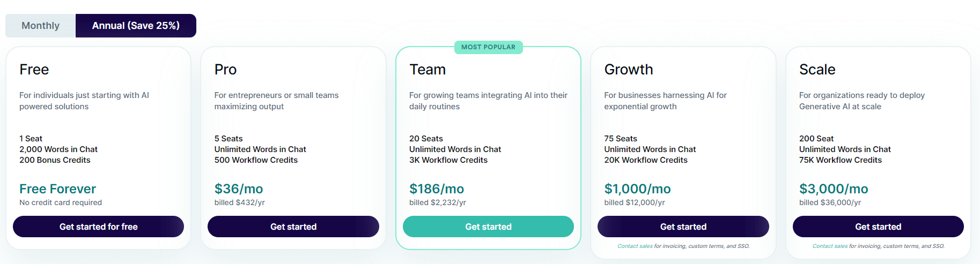This screenshot has height=264, width=980.
Task: Click the $3,000/mo price text
Action: tap(834, 189)
